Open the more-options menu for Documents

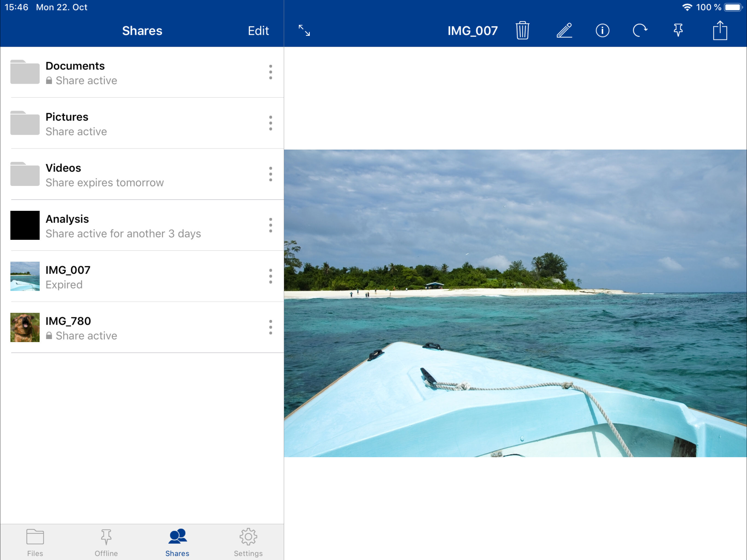pos(270,72)
